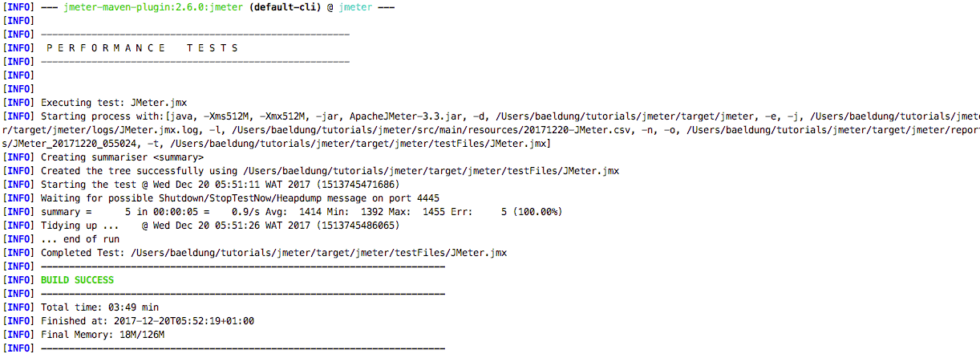Click the green BUILD SUCCESS text
Screen dimensions: 980x354
[77, 280]
